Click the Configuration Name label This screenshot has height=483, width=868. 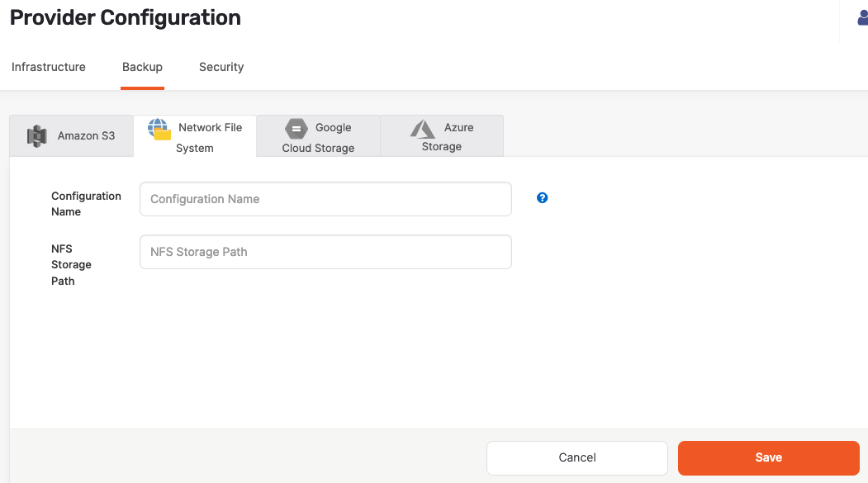[86, 204]
